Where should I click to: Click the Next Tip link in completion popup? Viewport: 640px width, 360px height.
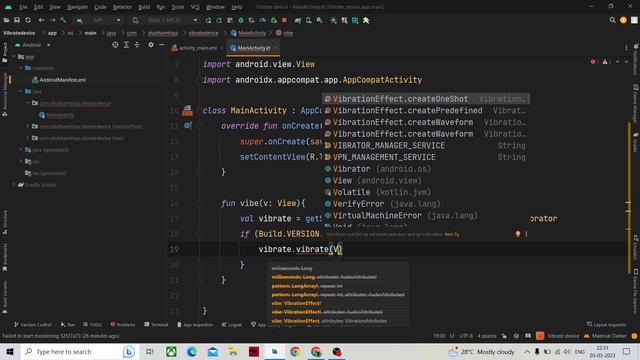click(x=452, y=234)
